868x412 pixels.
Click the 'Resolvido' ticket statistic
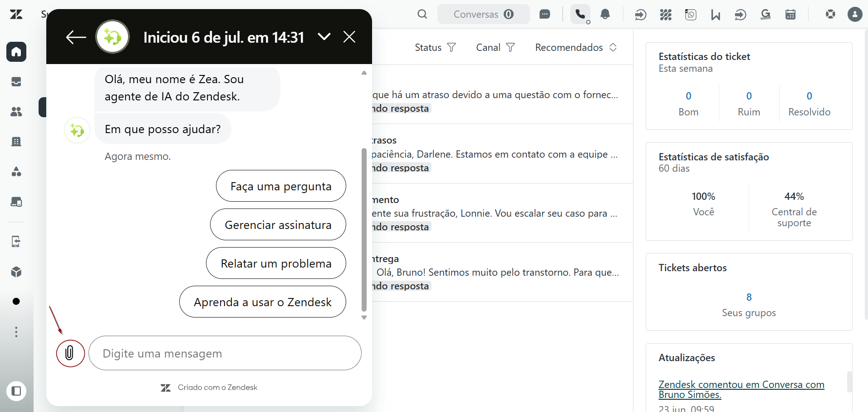pos(809,104)
